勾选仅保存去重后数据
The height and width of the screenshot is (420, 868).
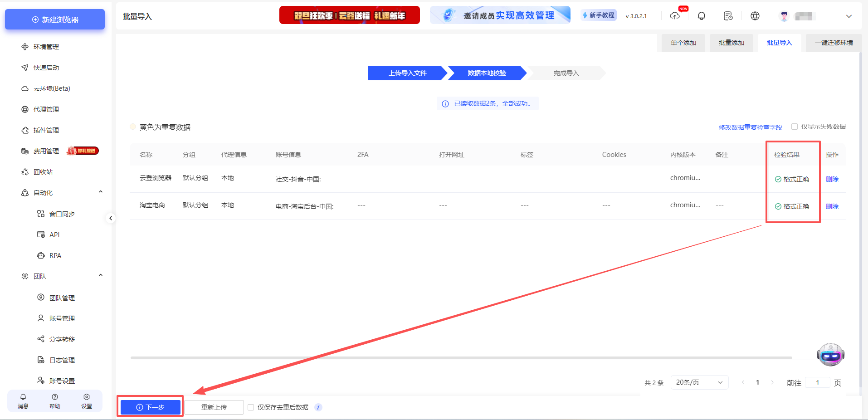pos(251,407)
